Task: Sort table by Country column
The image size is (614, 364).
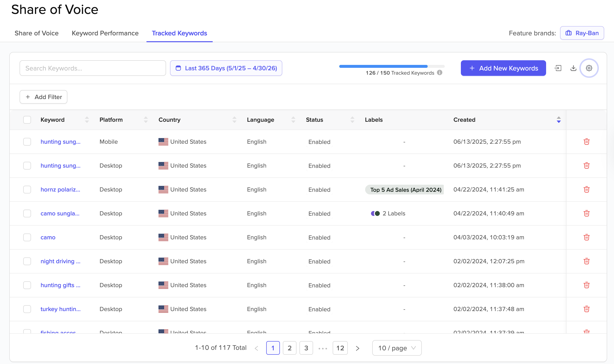Action: (x=234, y=120)
